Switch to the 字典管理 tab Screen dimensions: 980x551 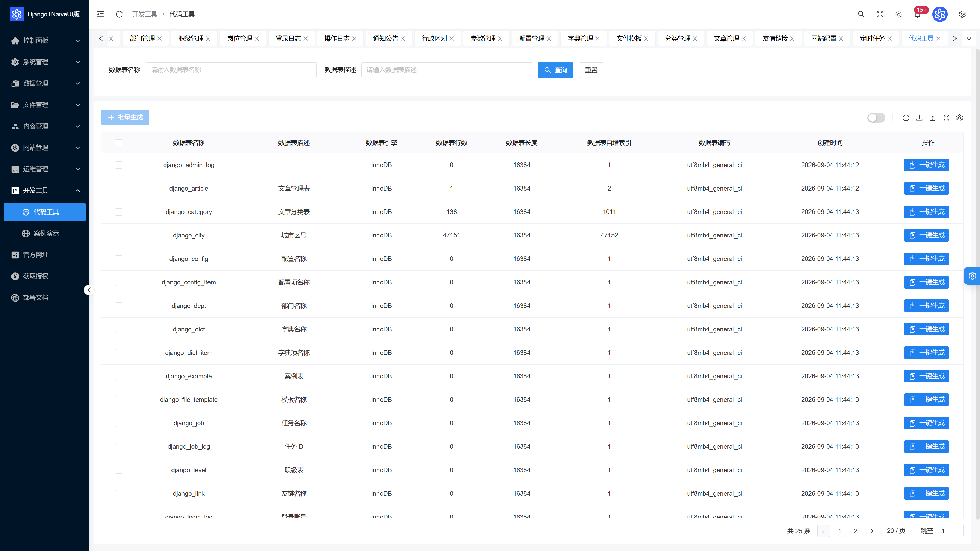(580, 39)
